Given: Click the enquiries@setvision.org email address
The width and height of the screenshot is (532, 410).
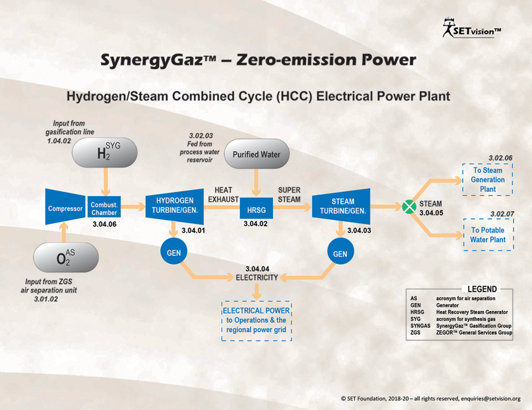Looking at the screenshot, I should click(491, 399).
